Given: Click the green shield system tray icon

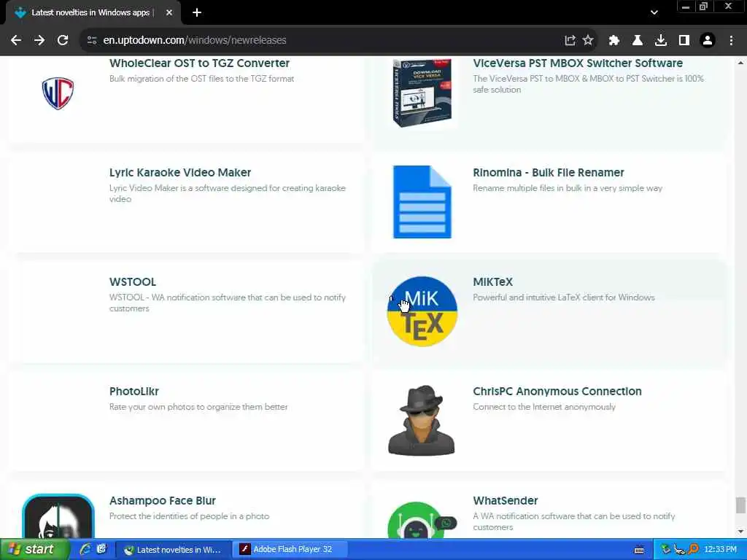Looking at the screenshot, I should (665, 550).
